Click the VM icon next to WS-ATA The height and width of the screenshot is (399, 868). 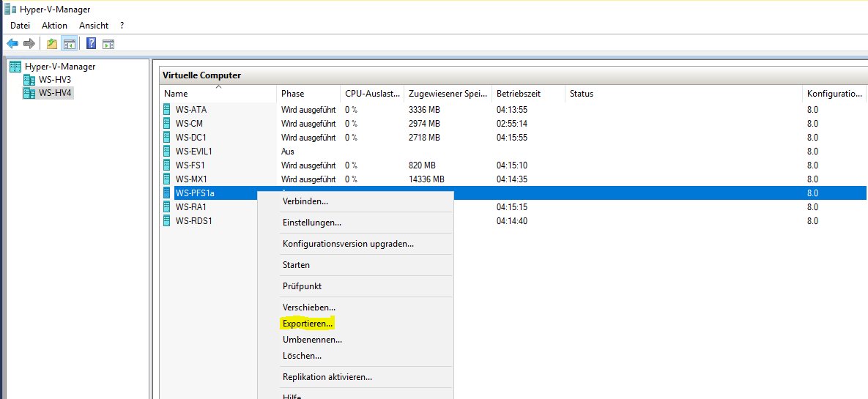(167, 109)
